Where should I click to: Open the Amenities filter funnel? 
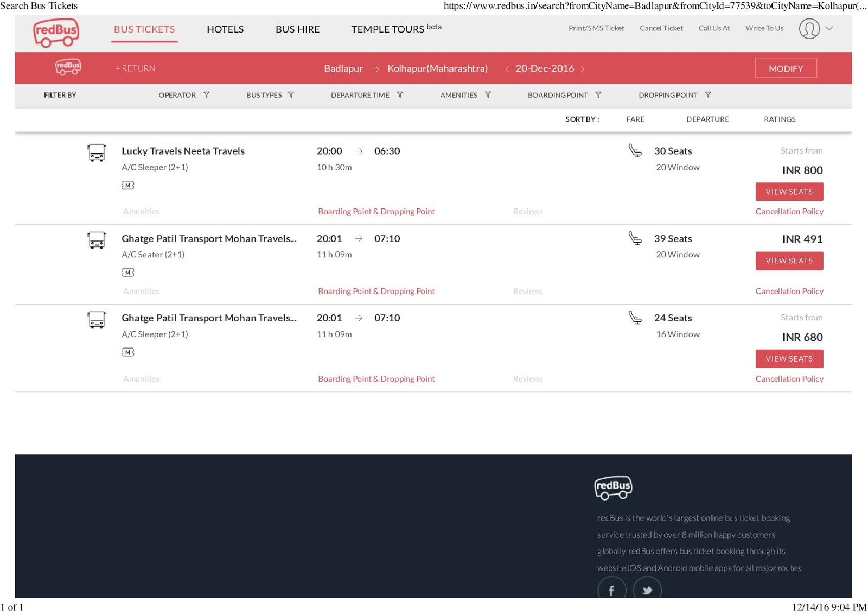pos(488,95)
